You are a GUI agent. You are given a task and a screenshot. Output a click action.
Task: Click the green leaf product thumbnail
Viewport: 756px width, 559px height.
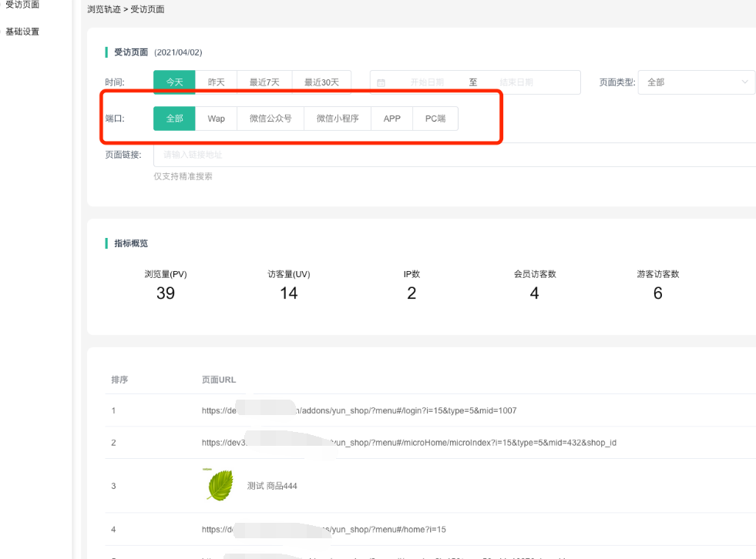[x=220, y=485]
